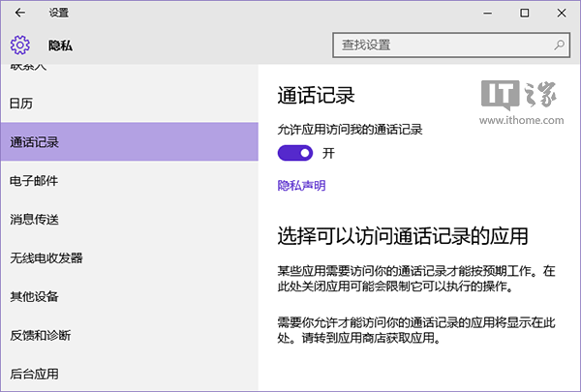Go to 电子邮件 privacy settings
The width and height of the screenshot is (581, 392).
pyautogui.click(x=35, y=180)
